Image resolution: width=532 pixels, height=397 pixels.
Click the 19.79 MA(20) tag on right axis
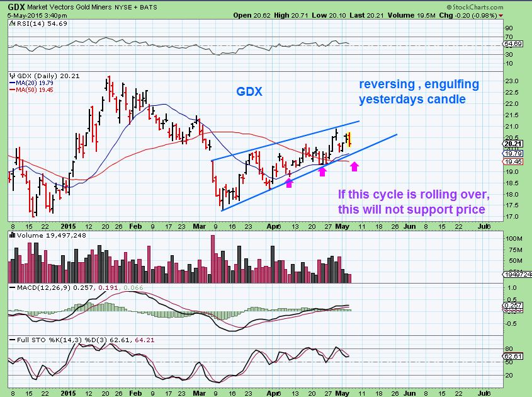coord(512,154)
